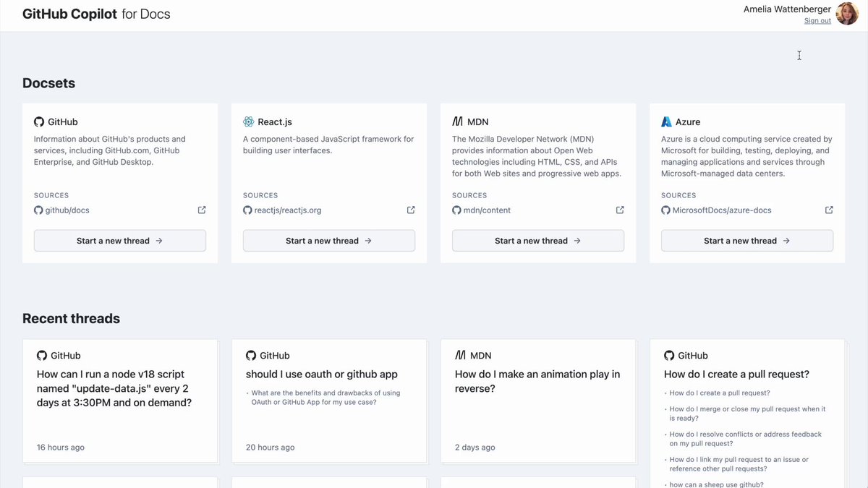Click the 'Docsets' heading

pos(48,83)
